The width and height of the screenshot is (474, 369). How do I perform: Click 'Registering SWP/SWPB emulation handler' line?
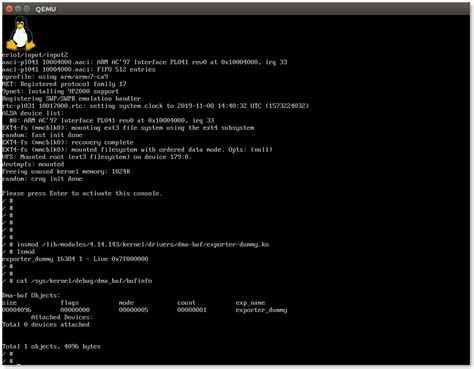tap(71, 99)
